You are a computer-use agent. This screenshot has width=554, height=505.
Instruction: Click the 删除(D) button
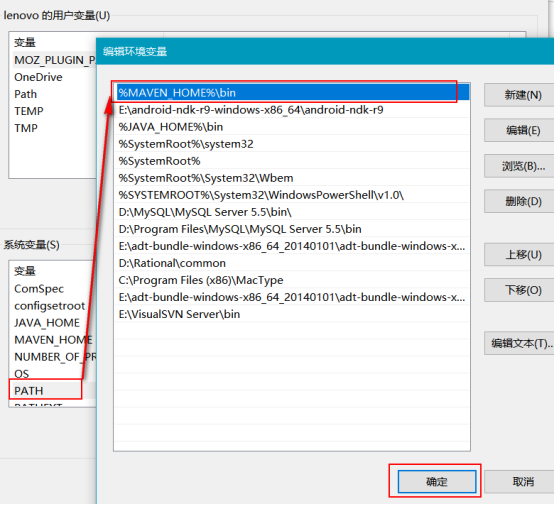pyautogui.click(x=519, y=201)
